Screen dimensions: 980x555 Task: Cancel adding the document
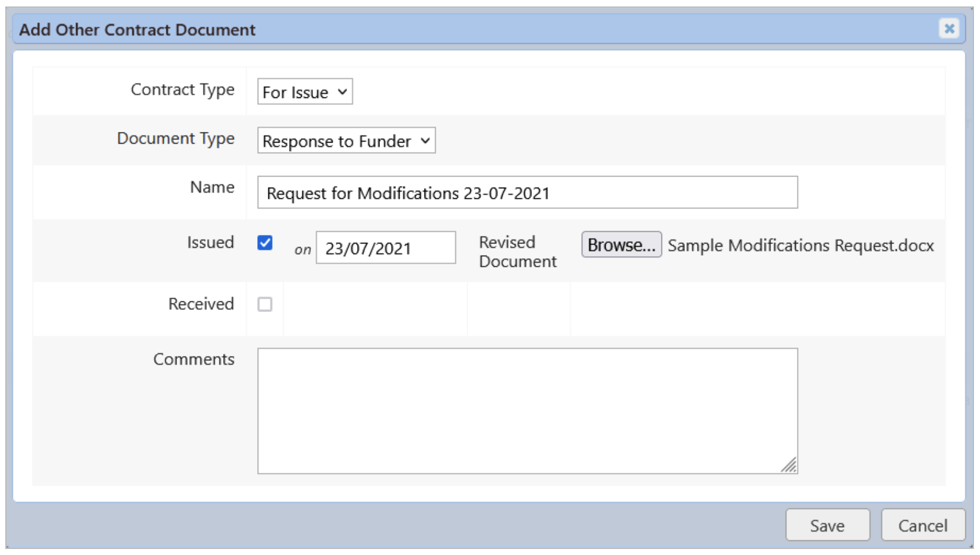[x=922, y=525]
